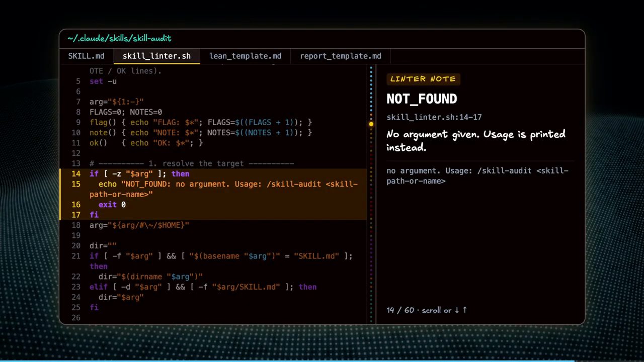Open the lean_template.md tab
644x362 pixels.
(x=246, y=56)
